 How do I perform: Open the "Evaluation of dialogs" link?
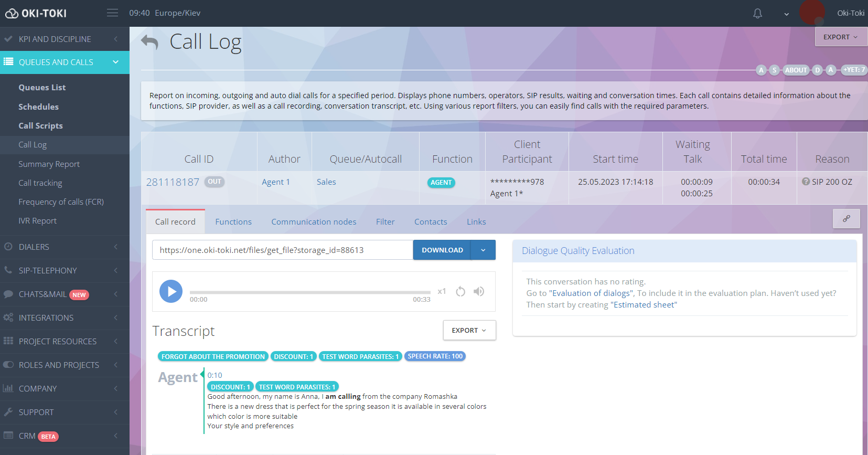(591, 293)
